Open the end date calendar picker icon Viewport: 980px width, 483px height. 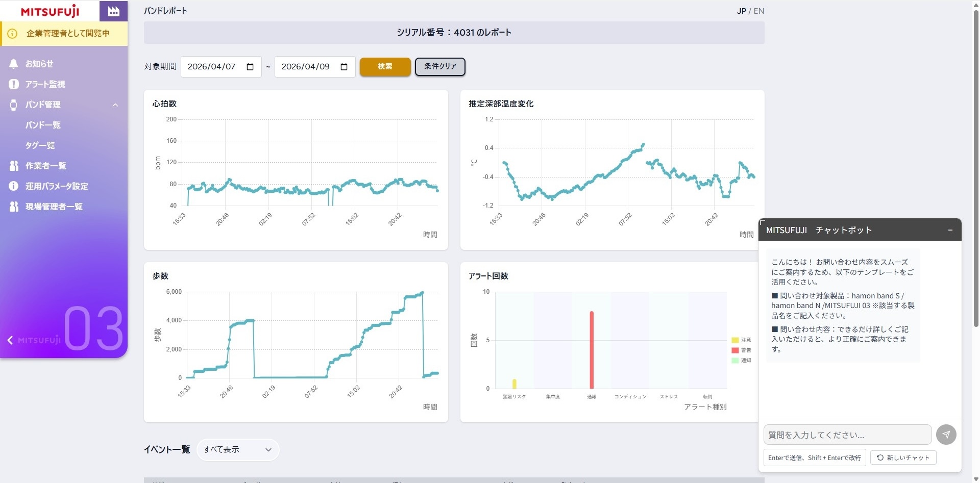point(344,67)
